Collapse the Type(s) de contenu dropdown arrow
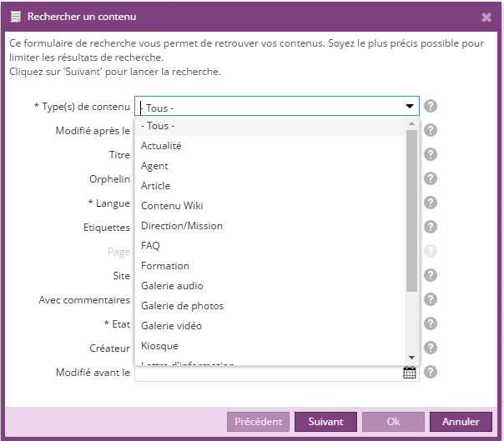504x441 pixels. click(410, 107)
